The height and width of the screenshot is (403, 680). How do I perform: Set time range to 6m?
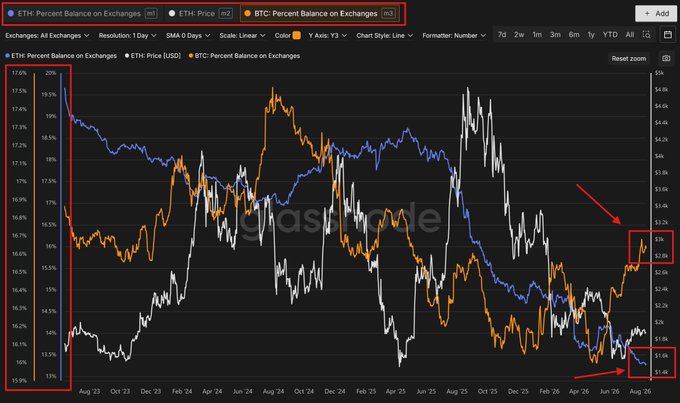point(574,35)
